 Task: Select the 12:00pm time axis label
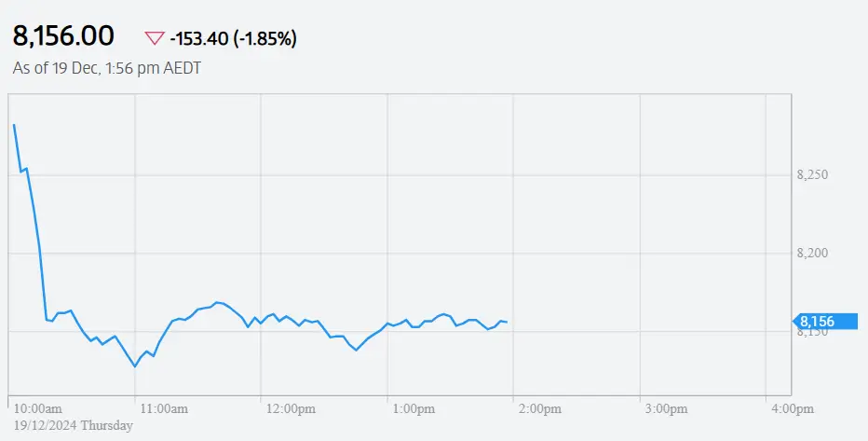[x=290, y=408]
